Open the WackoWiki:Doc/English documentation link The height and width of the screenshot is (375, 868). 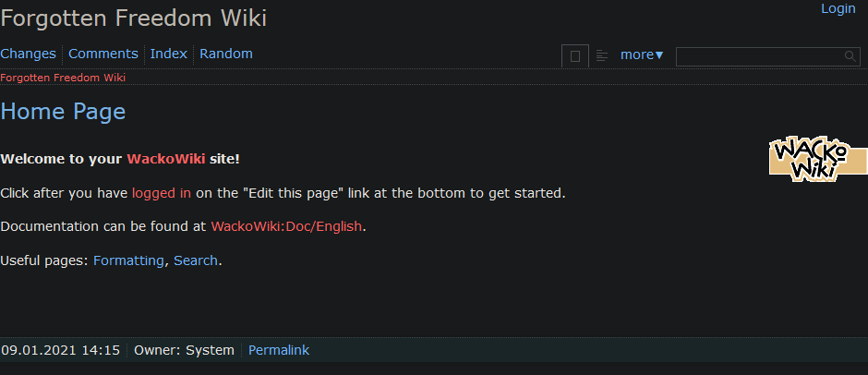287,226
